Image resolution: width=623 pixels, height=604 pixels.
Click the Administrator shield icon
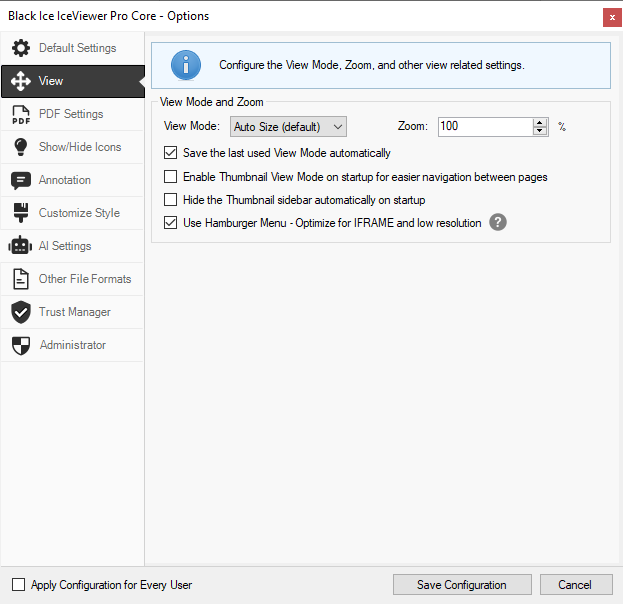(21, 345)
